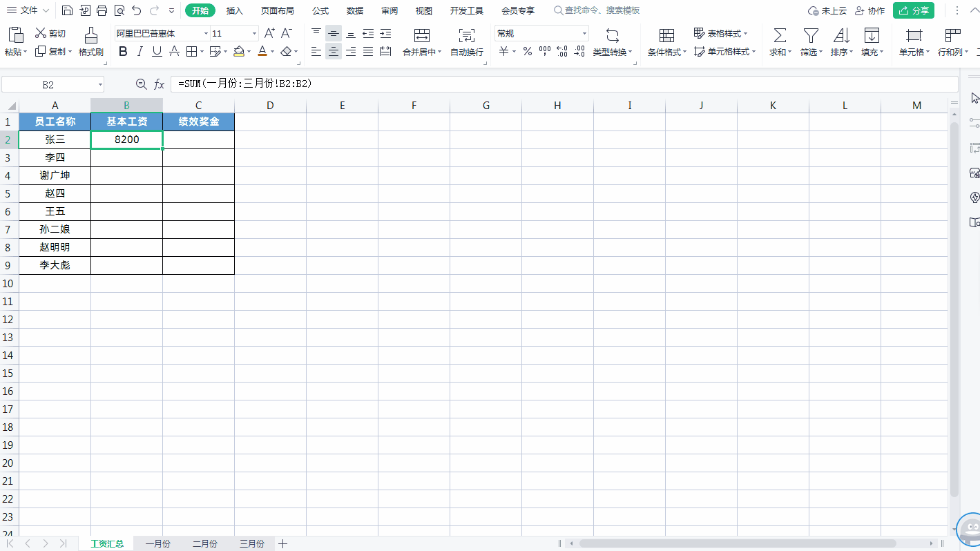980x551 pixels.
Task: Open the Insert (插入) ribbon tab
Action: pyautogui.click(x=235, y=10)
